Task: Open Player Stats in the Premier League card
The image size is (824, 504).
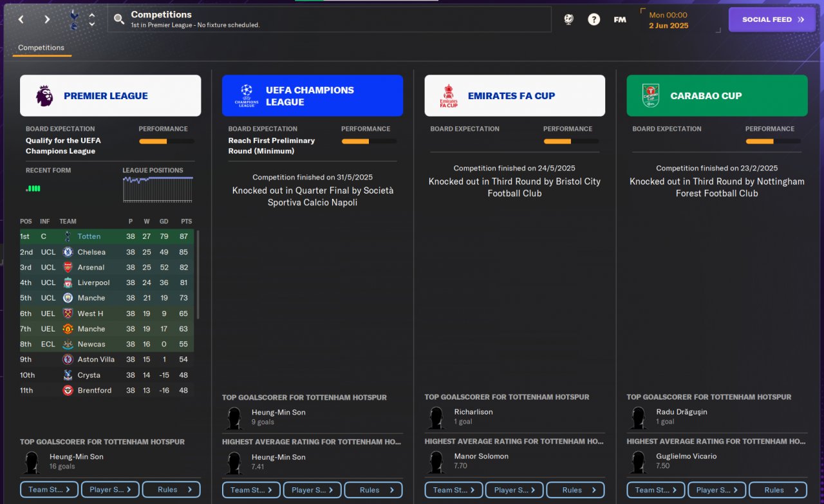Action: click(x=110, y=490)
